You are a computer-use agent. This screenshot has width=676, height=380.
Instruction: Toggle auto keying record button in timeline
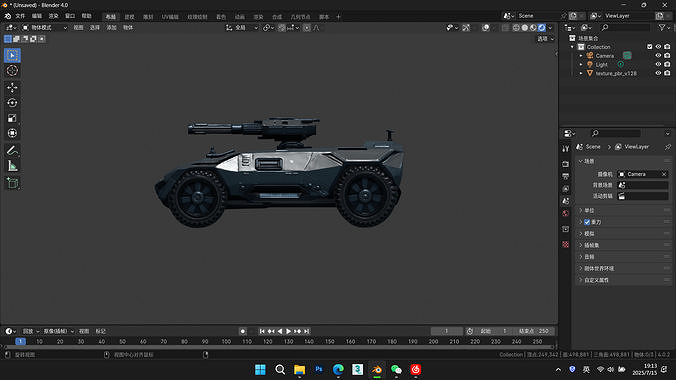pyautogui.click(x=243, y=331)
